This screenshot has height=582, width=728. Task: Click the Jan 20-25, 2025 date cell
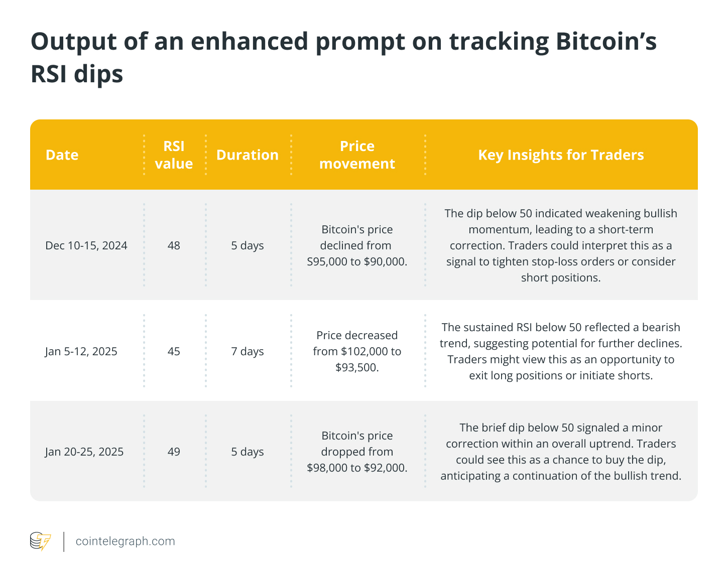pyautogui.click(x=84, y=452)
